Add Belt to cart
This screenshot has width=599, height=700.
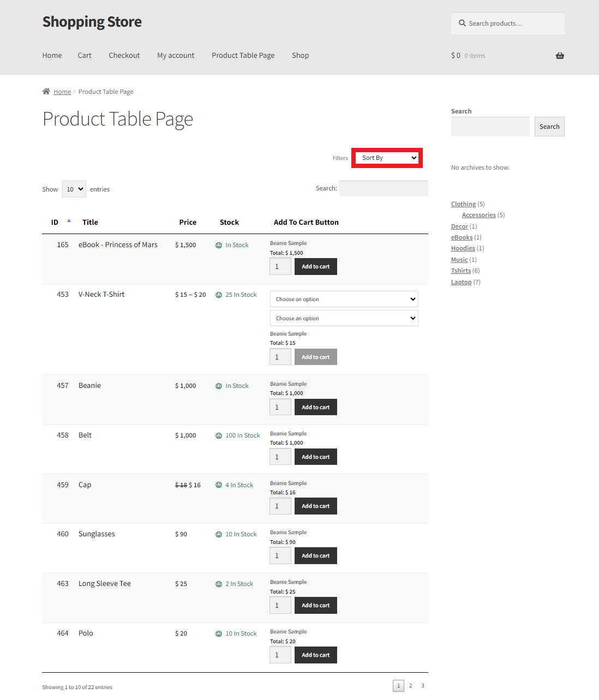pos(316,457)
